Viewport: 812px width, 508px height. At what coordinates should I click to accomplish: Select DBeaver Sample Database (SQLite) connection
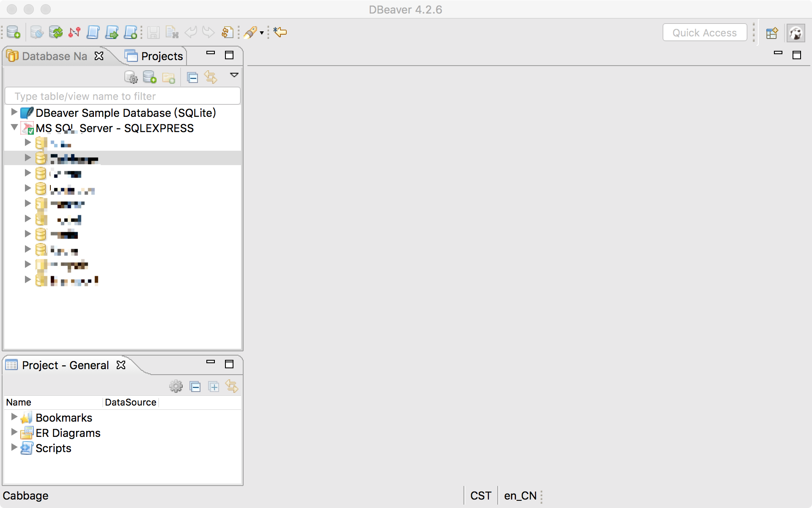click(126, 113)
